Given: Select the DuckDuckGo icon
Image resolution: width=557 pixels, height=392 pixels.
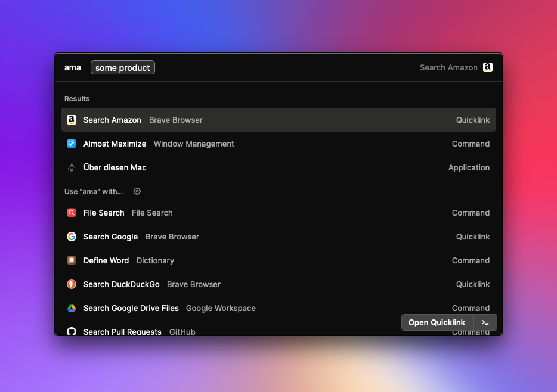Looking at the screenshot, I should (72, 284).
